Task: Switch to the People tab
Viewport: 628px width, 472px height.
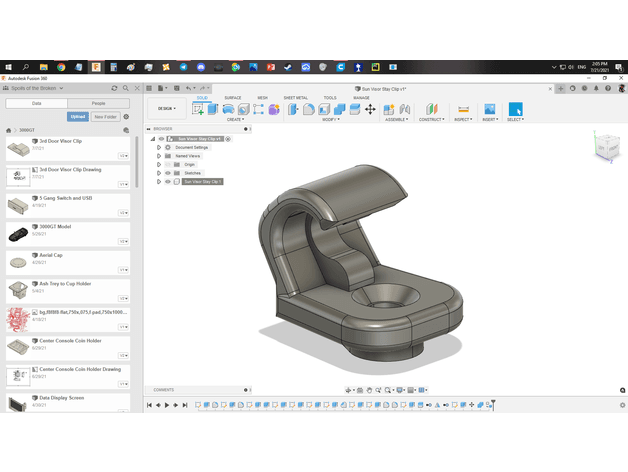Action: point(99,103)
